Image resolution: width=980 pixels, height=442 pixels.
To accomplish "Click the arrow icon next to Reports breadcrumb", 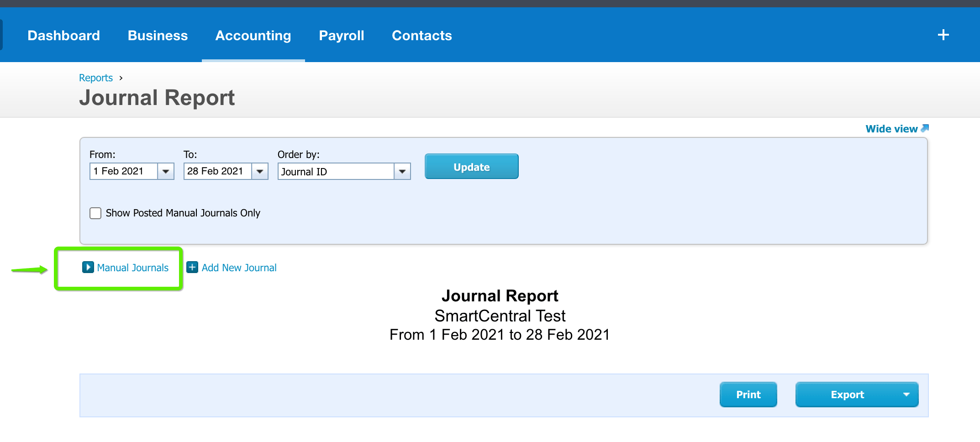I will 121,78.
